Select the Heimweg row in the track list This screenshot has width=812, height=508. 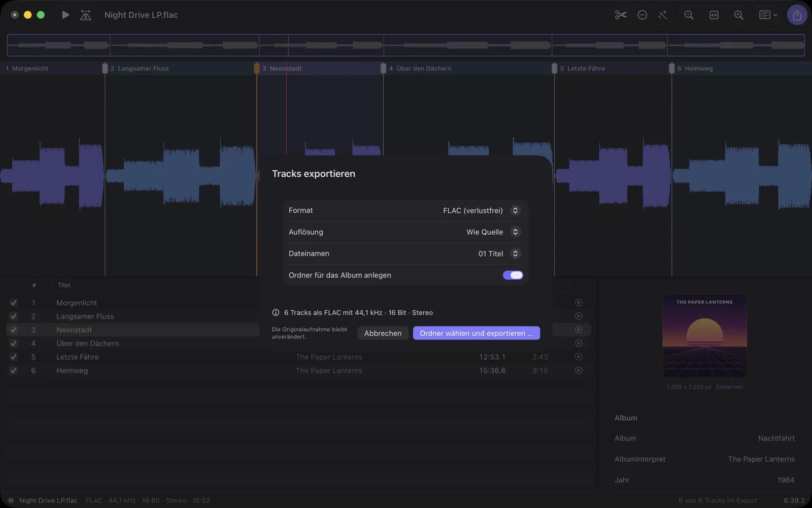coord(298,370)
